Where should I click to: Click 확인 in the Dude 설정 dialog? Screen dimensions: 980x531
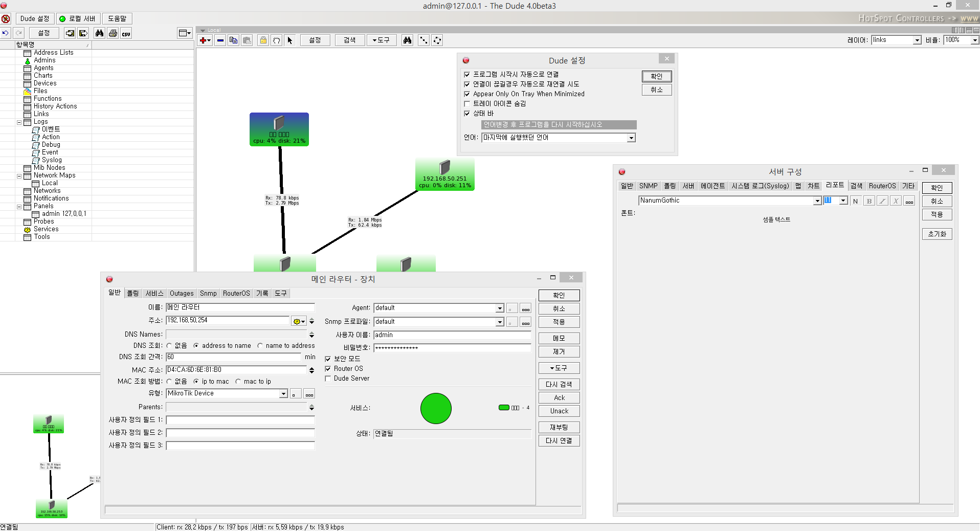tap(657, 76)
